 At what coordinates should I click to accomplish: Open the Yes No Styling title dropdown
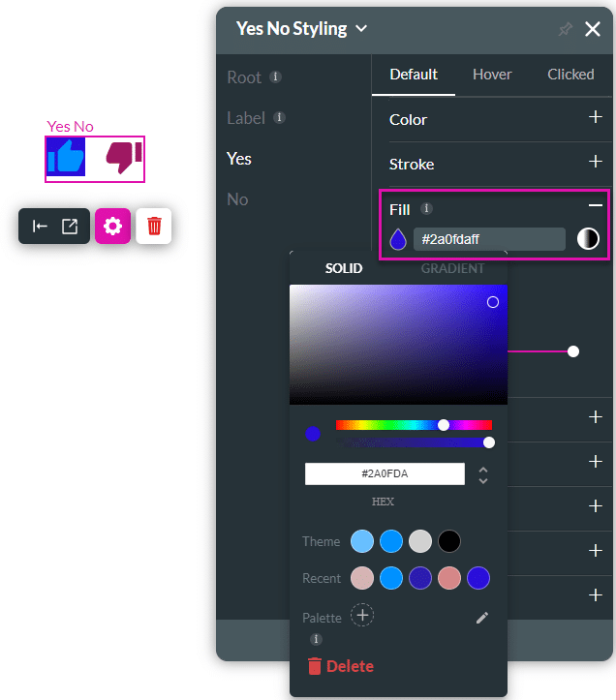coord(361,29)
